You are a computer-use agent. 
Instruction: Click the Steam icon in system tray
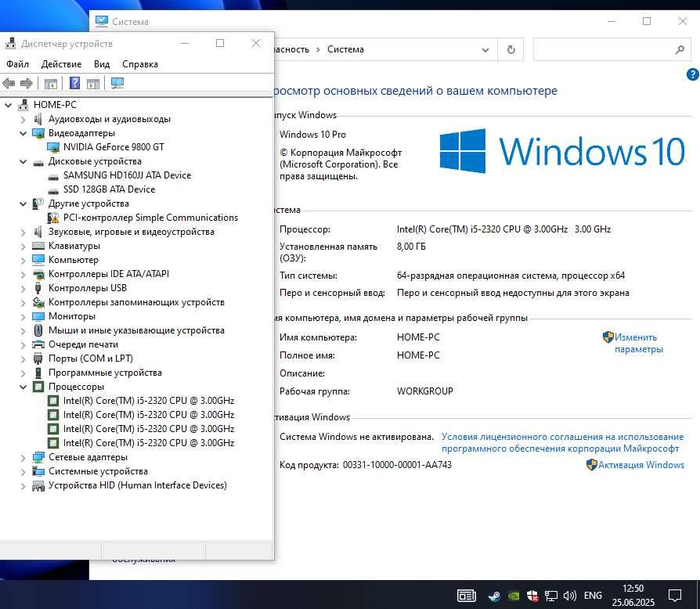[494, 596]
